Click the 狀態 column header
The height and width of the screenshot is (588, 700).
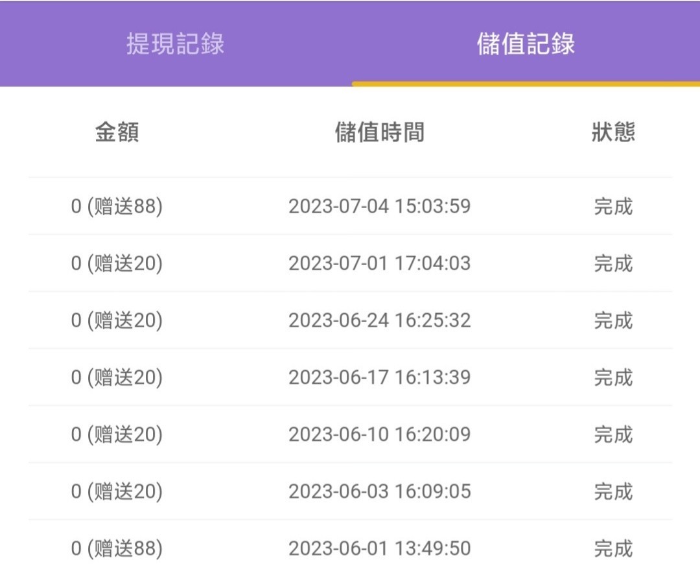(612, 132)
